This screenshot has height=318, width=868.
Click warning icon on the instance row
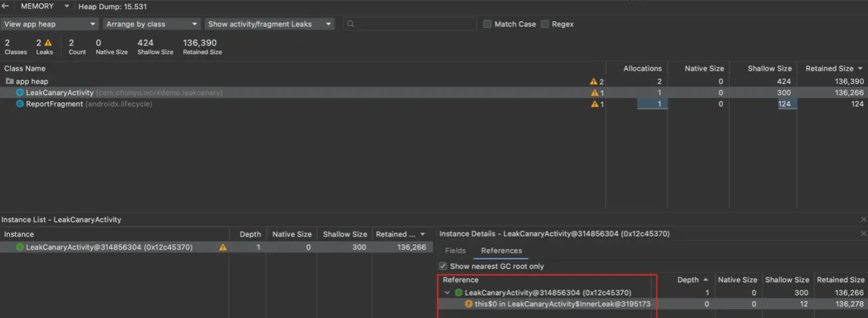click(x=223, y=247)
